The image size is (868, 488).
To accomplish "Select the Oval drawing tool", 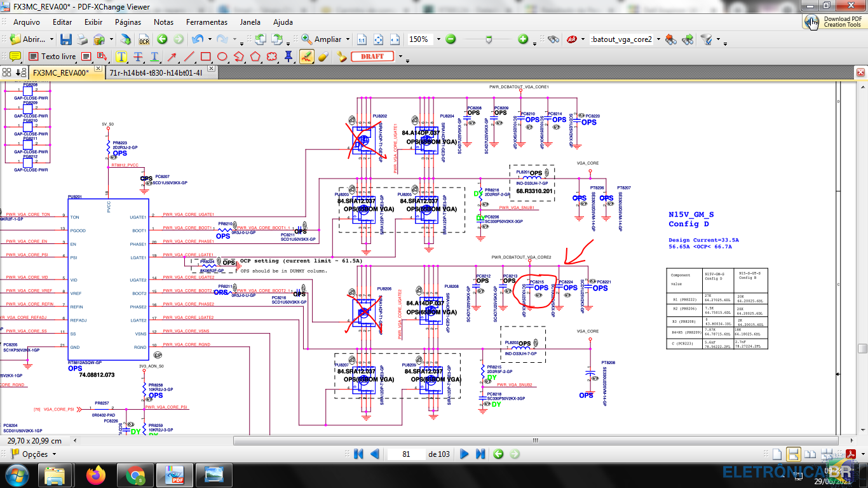I will (x=222, y=57).
